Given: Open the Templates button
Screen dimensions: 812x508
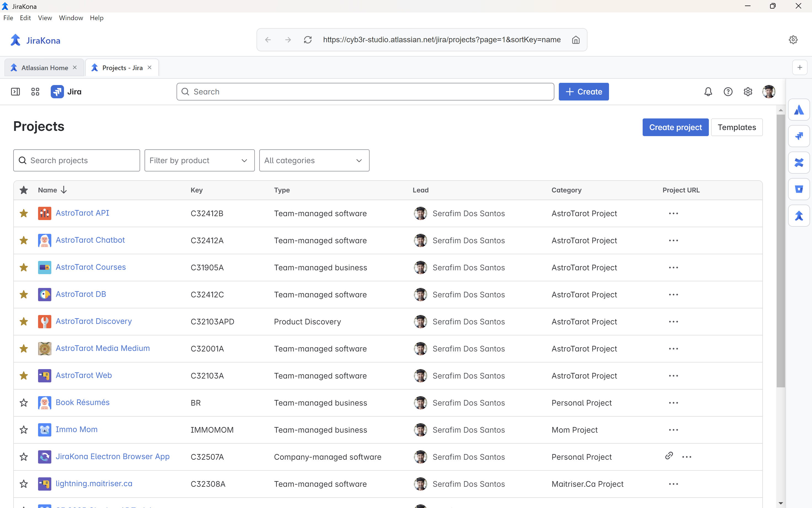Looking at the screenshot, I should (x=736, y=127).
